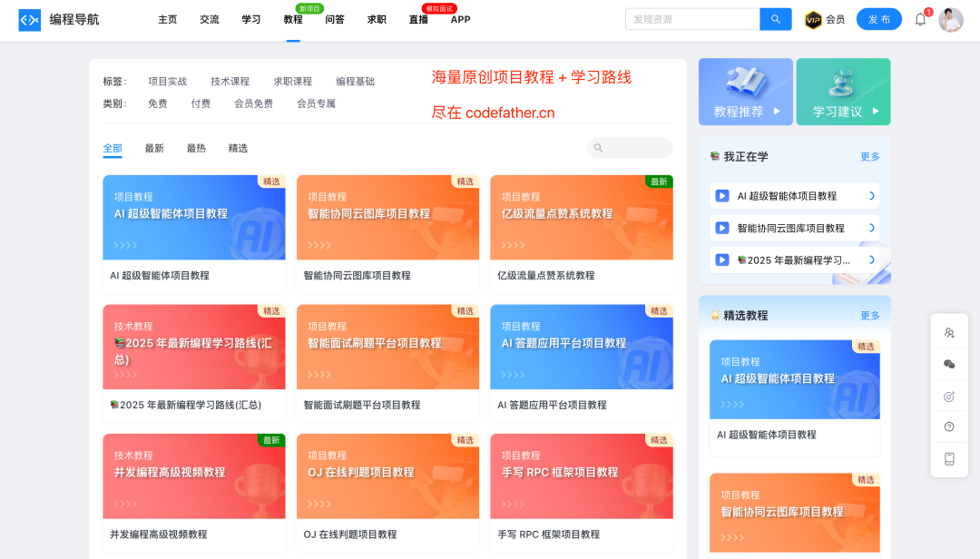Open the chat icon in the floating sidebar
This screenshot has width=980, height=559.
(948, 364)
